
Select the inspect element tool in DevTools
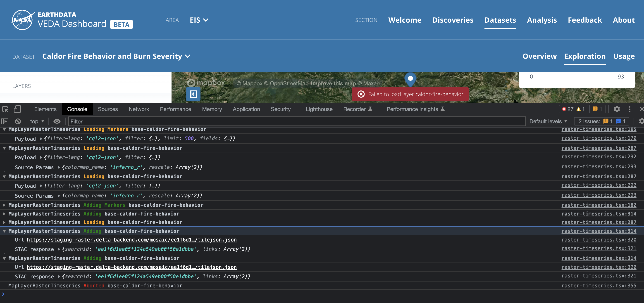click(x=5, y=109)
